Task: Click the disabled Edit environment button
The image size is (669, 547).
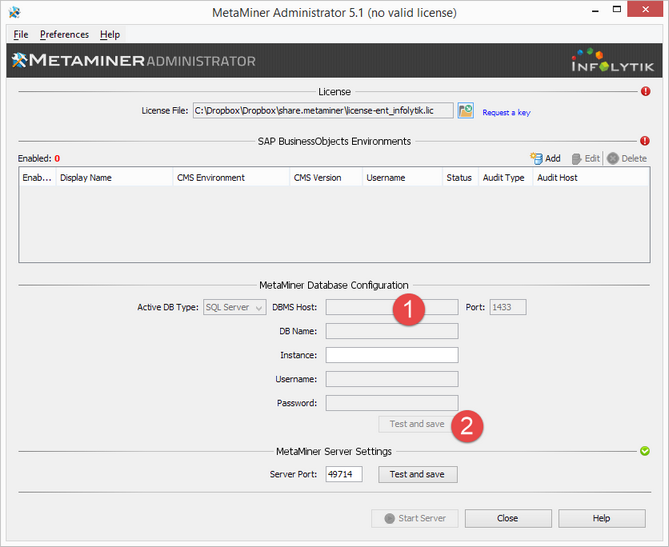Action: tap(586, 158)
